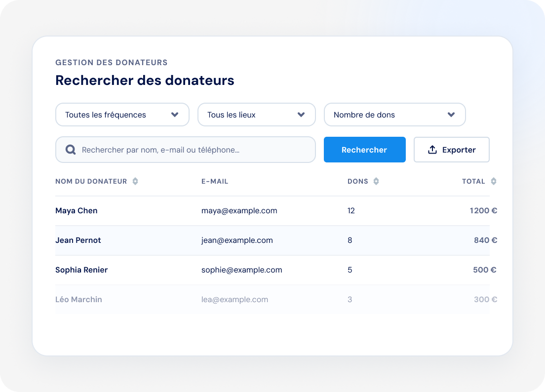Click the Rechercher button

365,150
